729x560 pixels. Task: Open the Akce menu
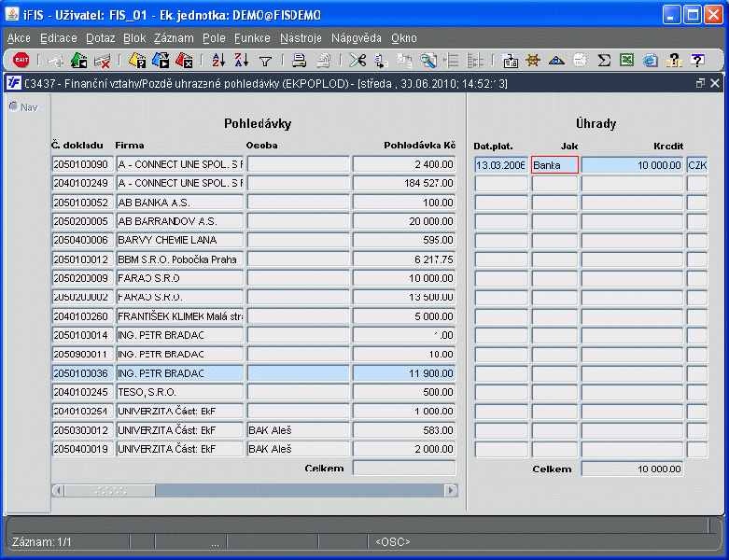pos(19,38)
